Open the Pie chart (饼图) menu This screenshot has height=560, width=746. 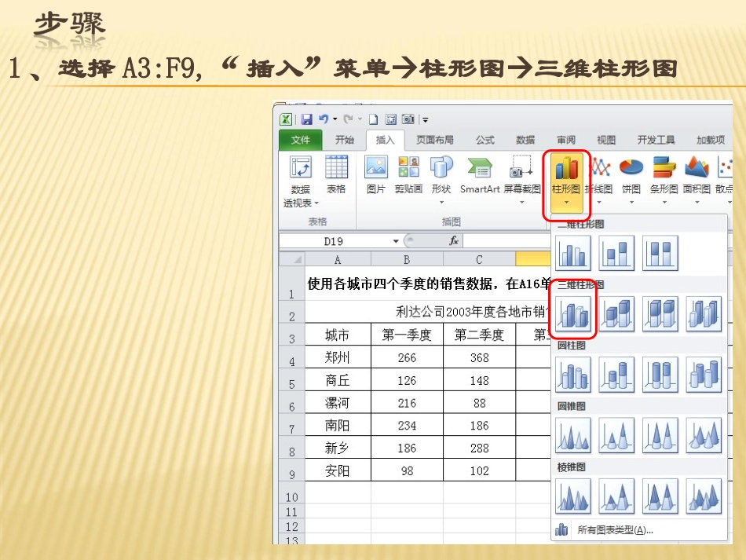point(631,181)
